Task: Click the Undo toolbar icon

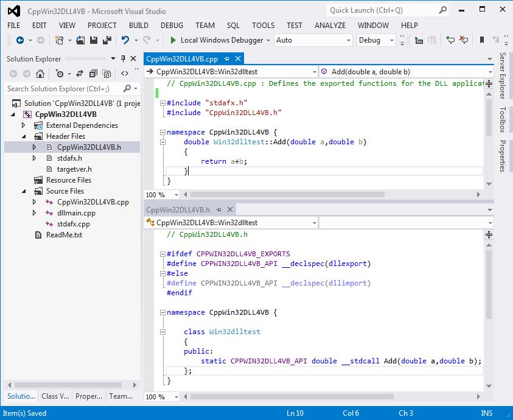Action: (x=125, y=40)
